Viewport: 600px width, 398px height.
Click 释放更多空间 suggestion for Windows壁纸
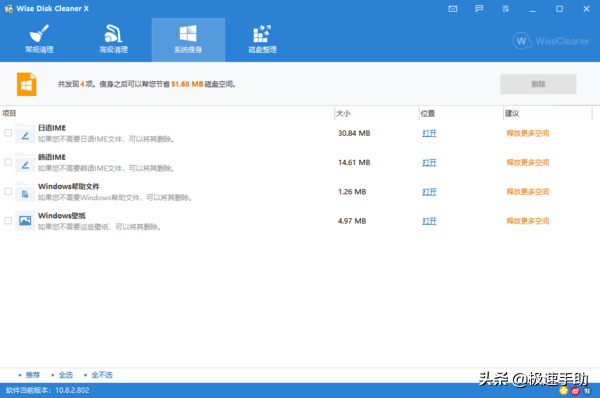(x=528, y=221)
